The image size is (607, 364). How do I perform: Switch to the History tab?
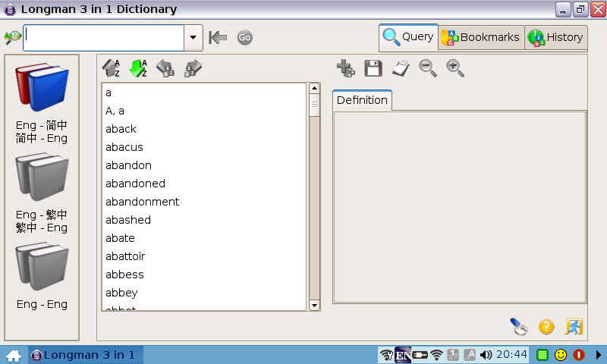point(555,37)
